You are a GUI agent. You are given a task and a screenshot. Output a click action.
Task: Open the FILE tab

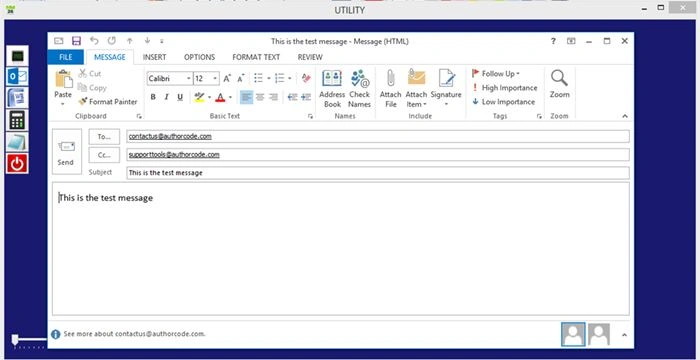coord(66,57)
